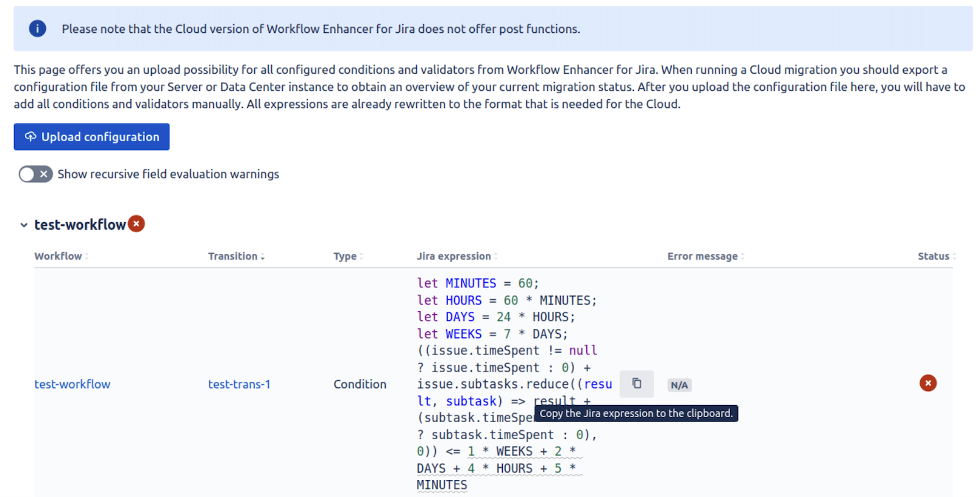Image resolution: width=980 pixels, height=497 pixels.
Task: Click the sort arrows beside the Status column
Action: pyautogui.click(x=954, y=256)
